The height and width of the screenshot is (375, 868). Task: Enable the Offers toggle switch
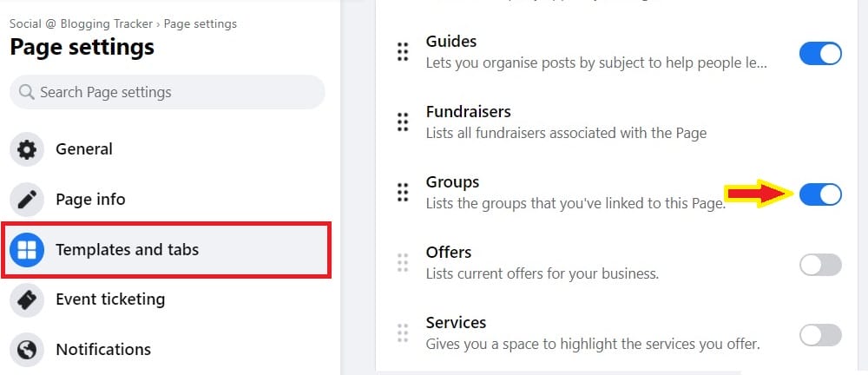[820, 265]
